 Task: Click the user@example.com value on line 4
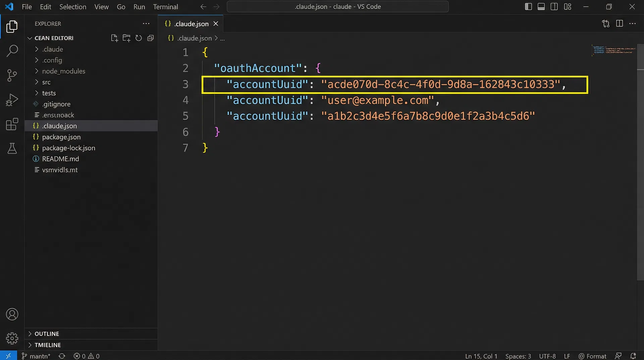click(x=378, y=100)
